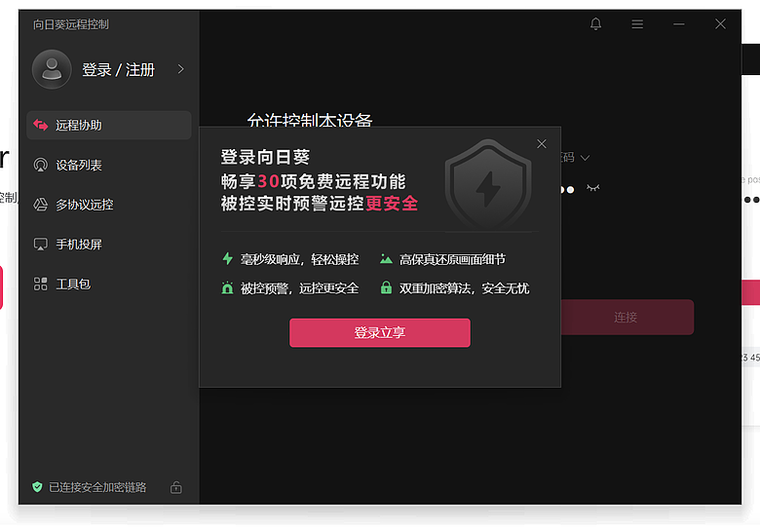The width and height of the screenshot is (760, 532).
Task: Select 远程协助 in the sidebar
Action: coord(109,125)
